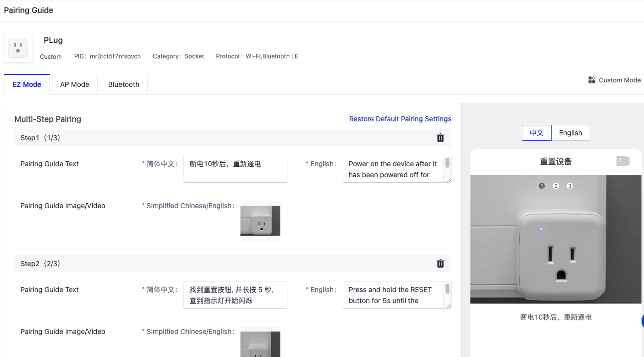Switch to the AP Mode tab
This screenshot has width=644, height=357.
74,84
